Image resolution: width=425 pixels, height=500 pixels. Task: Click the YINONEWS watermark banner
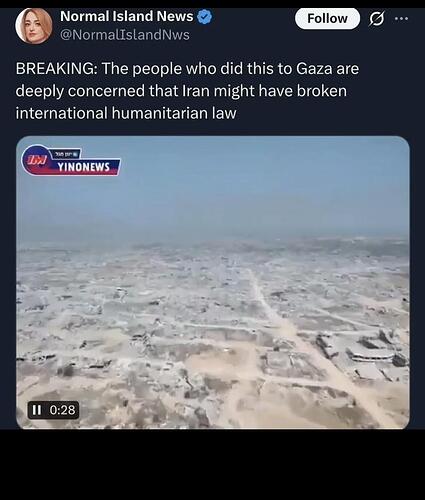tap(84, 167)
